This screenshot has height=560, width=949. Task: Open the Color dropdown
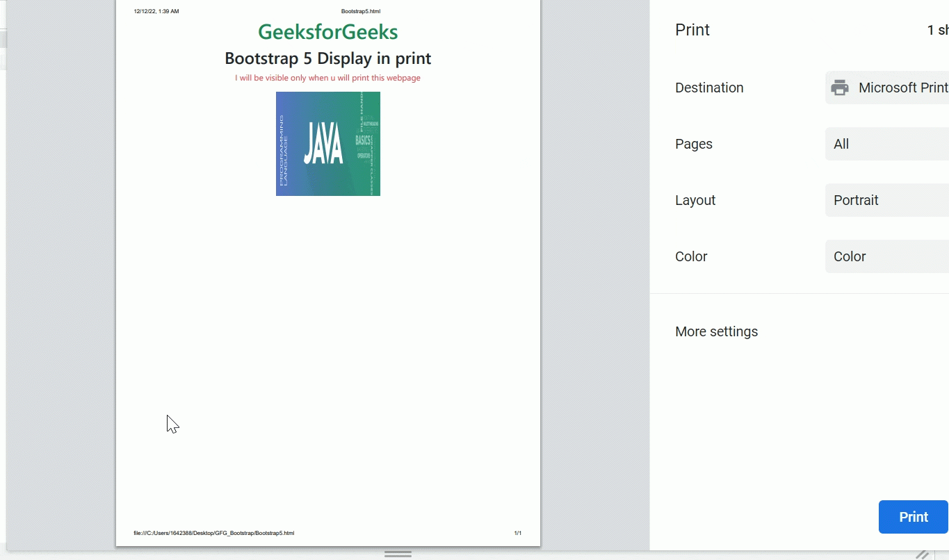click(x=886, y=256)
